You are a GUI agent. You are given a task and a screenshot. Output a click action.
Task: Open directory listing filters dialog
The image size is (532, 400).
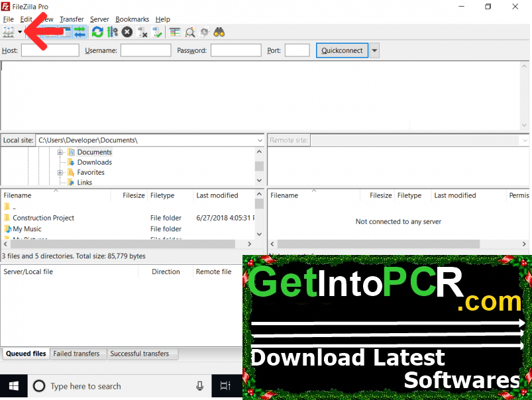(175, 32)
